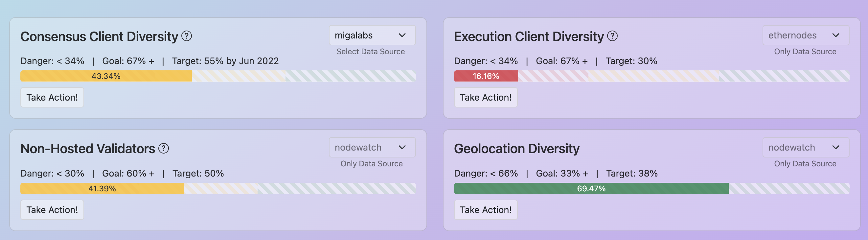Click Target: 55% by Jun 2022 text

[225, 61]
